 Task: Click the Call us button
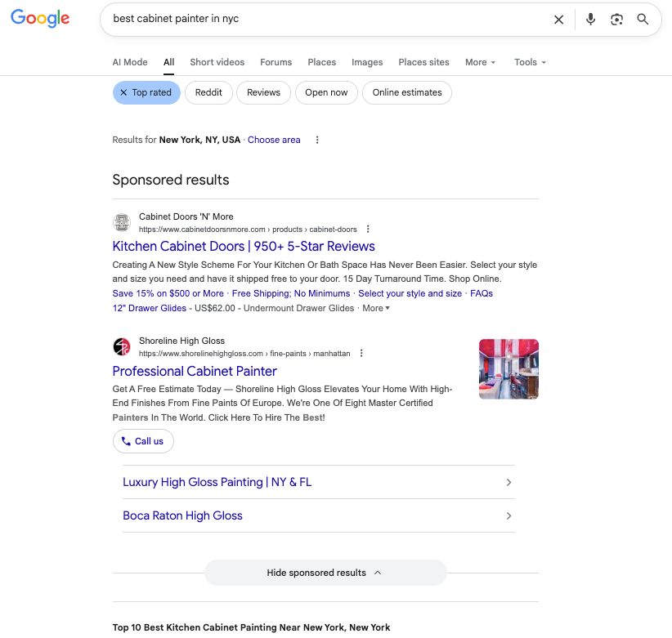click(x=143, y=440)
